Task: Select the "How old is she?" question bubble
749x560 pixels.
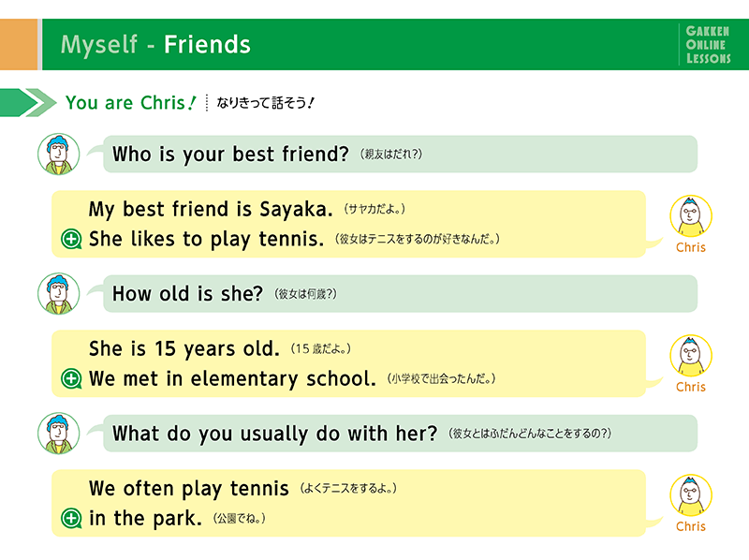Action: tap(400, 294)
